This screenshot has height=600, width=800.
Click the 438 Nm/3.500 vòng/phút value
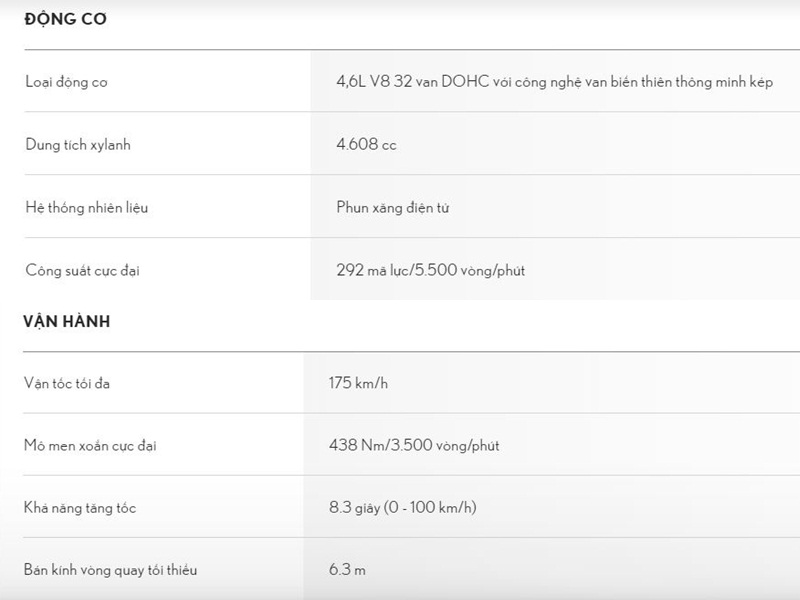(414, 445)
